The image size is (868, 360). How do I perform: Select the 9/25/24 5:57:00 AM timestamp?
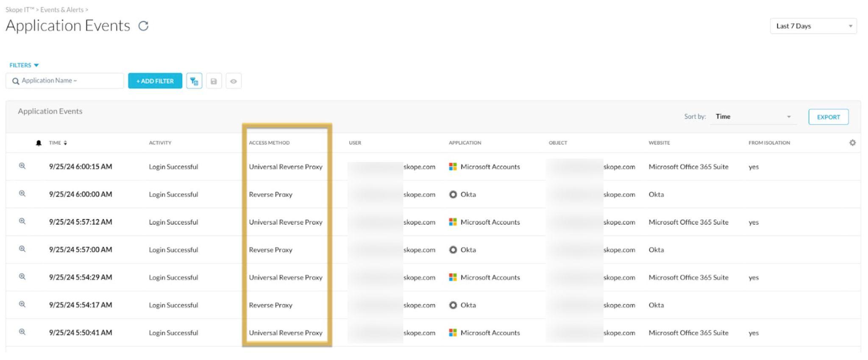pos(81,250)
